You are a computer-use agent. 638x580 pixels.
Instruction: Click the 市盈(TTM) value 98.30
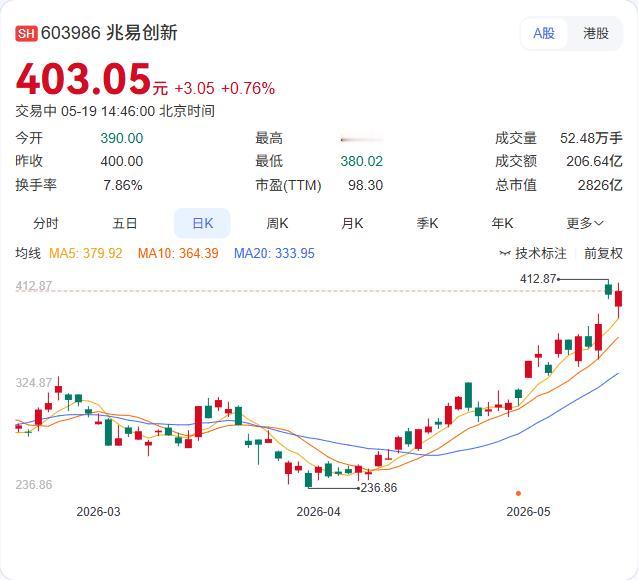pos(365,185)
